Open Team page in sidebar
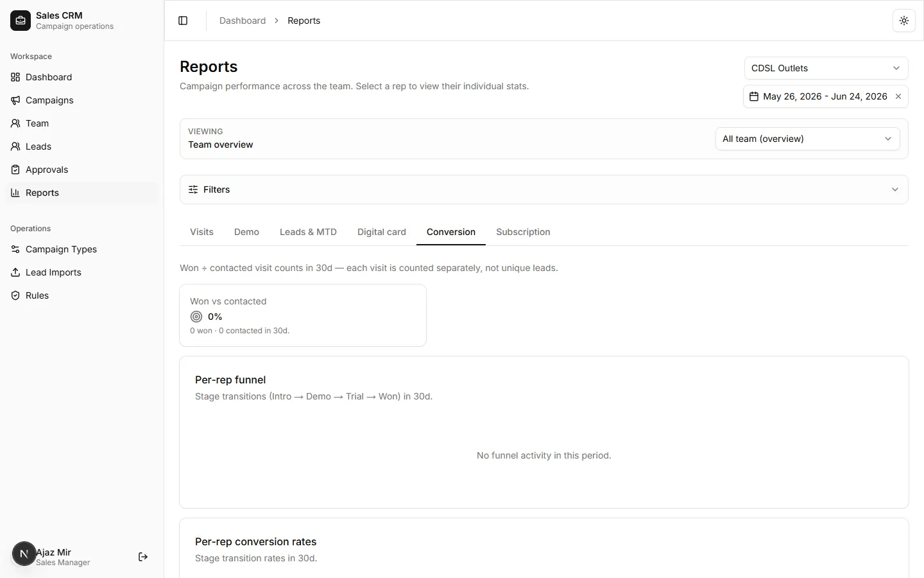This screenshot has height=578, width=924. [x=81, y=123]
